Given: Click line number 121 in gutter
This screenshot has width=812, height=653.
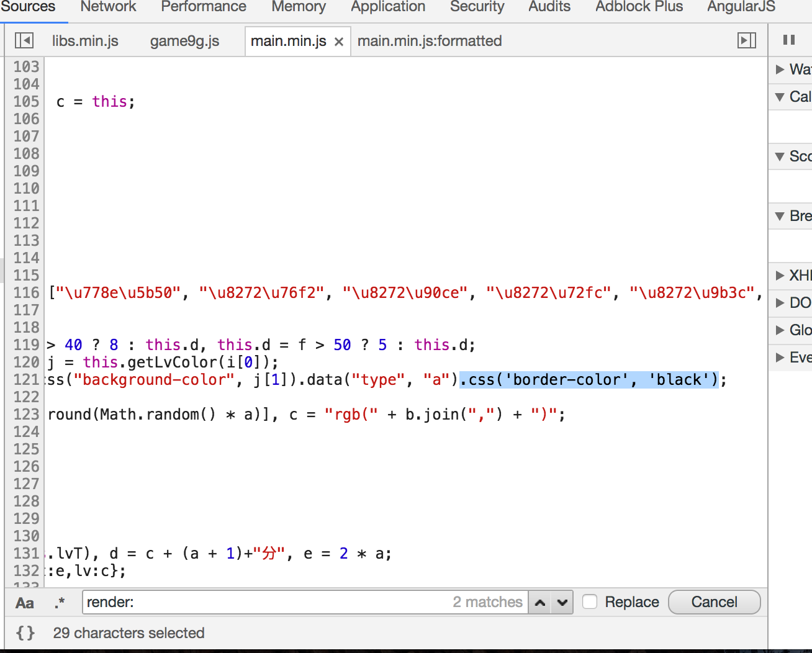Looking at the screenshot, I should (x=26, y=379).
